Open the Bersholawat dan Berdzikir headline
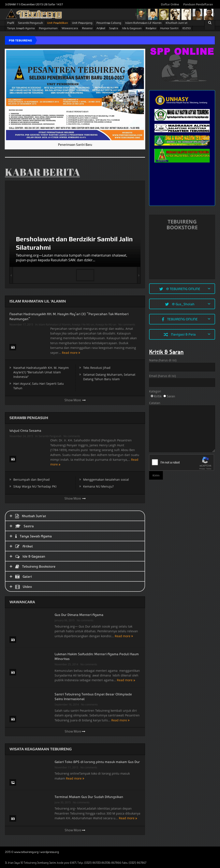Image resolution: width=220 pixels, height=868 pixels. click(x=74, y=243)
